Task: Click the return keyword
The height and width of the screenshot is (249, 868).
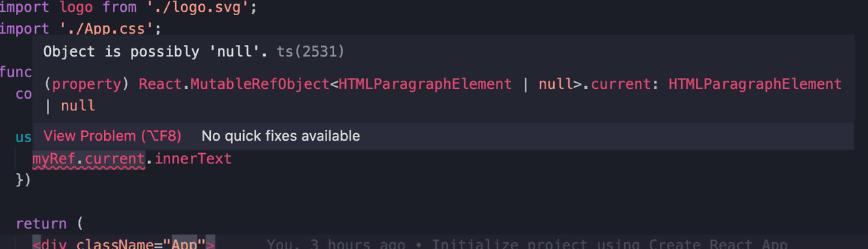Action: (41, 223)
